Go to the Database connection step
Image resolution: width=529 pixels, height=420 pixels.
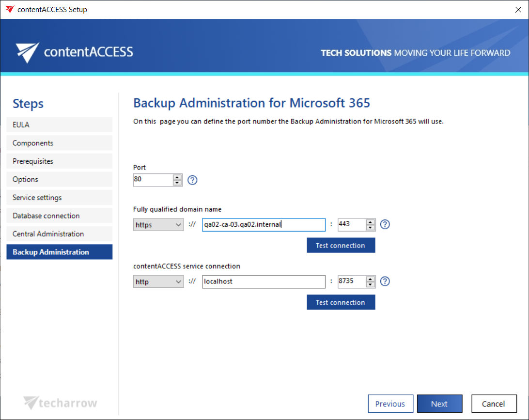(x=59, y=216)
